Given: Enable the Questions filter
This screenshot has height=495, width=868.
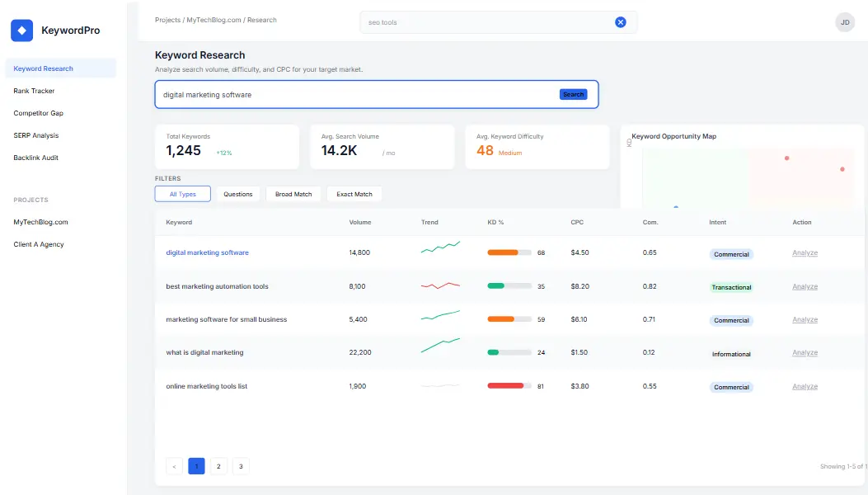Looking at the screenshot, I should coord(238,193).
